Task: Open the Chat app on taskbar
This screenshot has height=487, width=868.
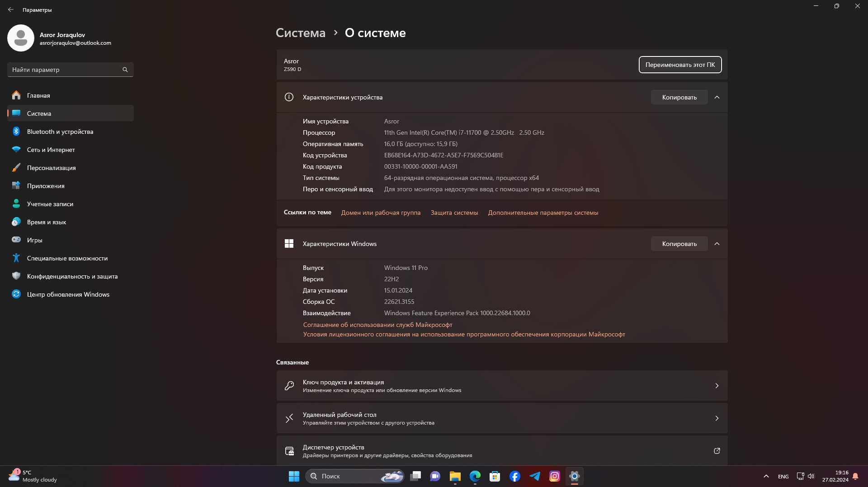Action: point(435,476)
